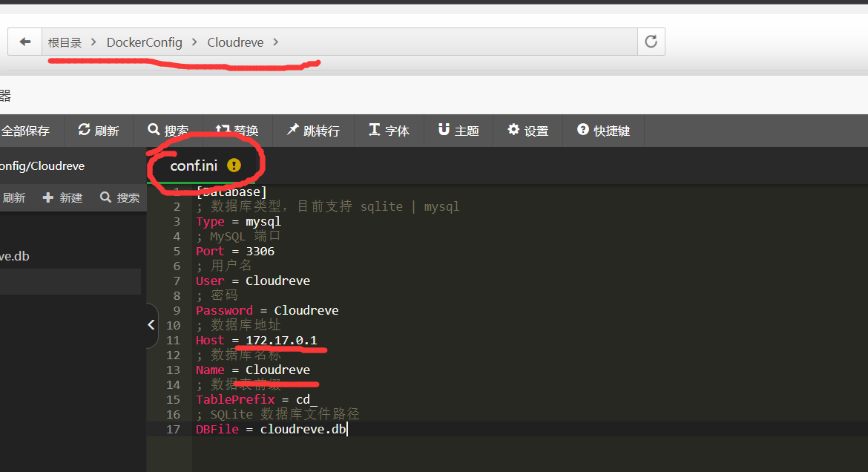Viewport: 868px width, 472px height.
Task: Click the Password value Cloudreve
Action: (x=306, y=310)
